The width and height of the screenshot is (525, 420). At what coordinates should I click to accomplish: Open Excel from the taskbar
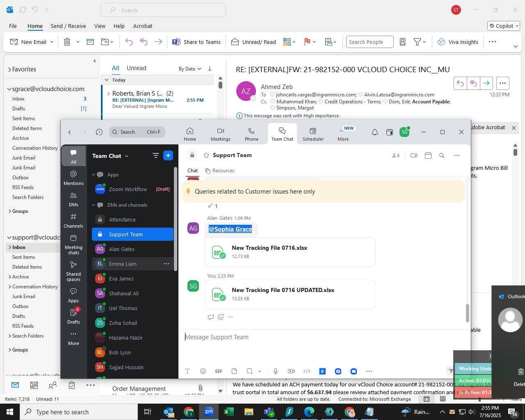pyautogui.click(x=228, y=412)
